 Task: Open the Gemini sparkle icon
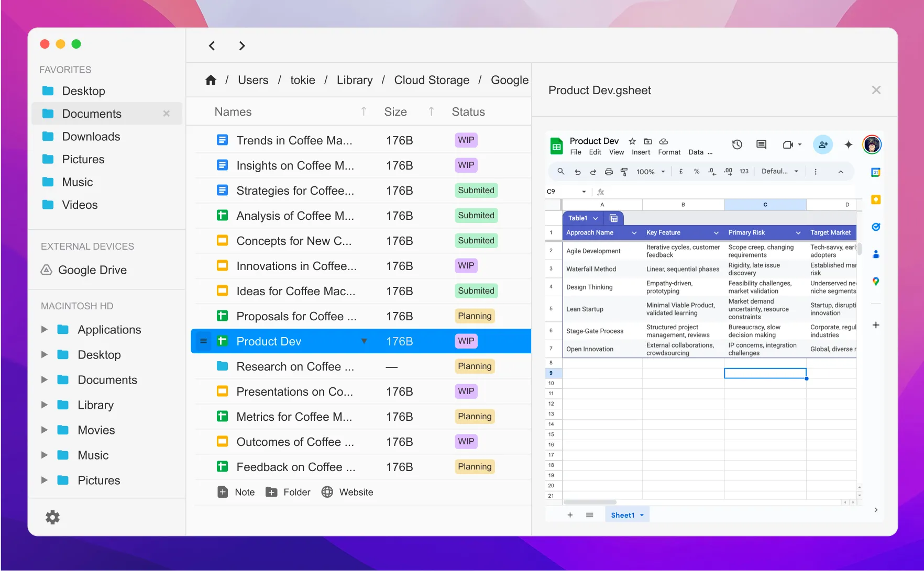(x=849, y=144)
